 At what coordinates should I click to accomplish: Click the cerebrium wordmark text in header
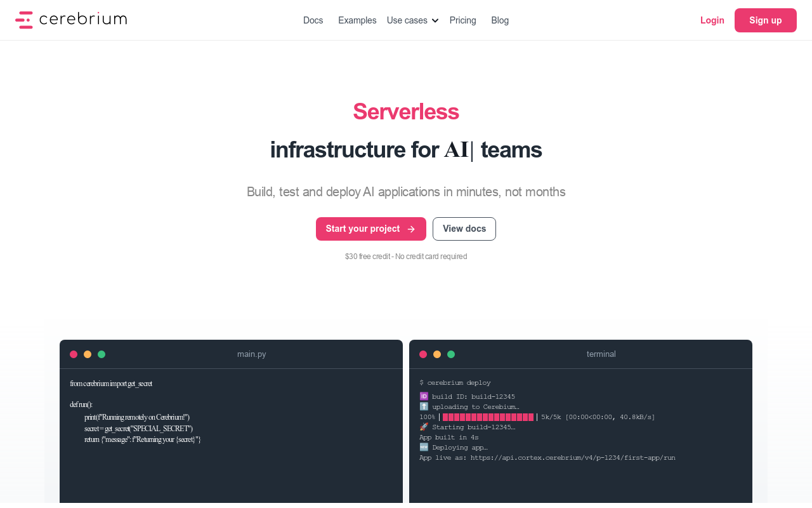pyautogui.click(x=83, y=20)
